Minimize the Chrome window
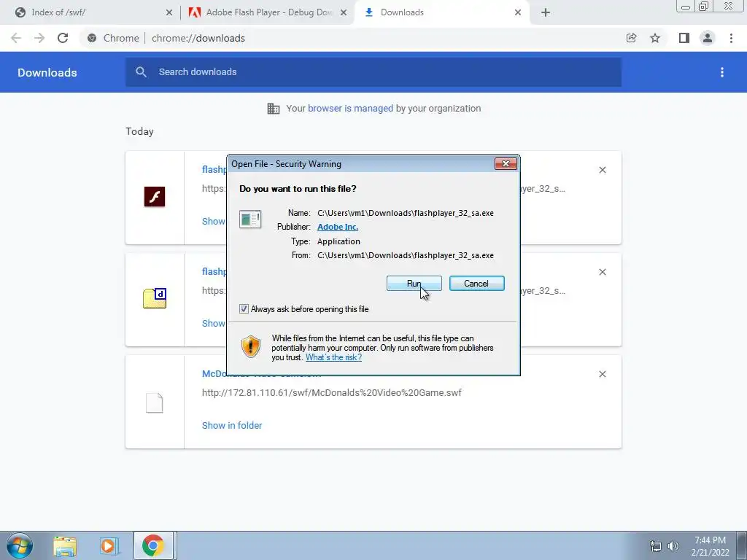This screenshot has width=747, height=560. click(x=686, y=7)
